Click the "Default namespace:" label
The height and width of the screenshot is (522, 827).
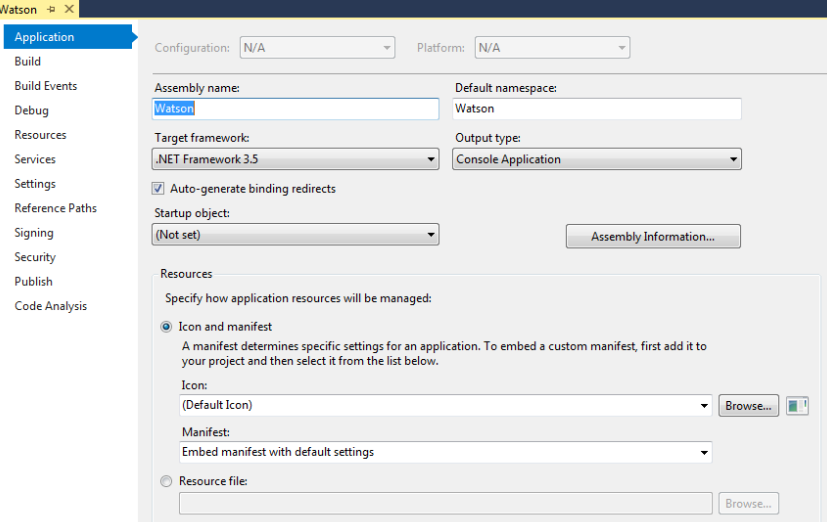[x=506, y=88]
